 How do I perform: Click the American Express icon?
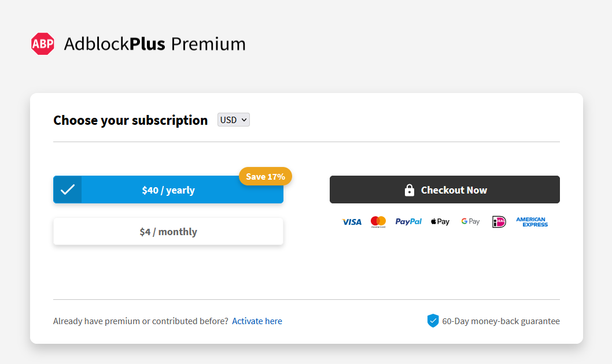532,222
